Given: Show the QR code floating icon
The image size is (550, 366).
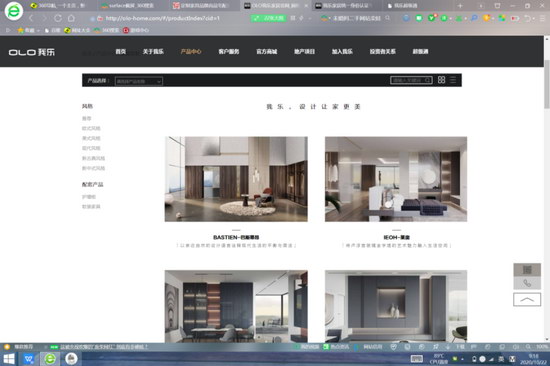Looking at the screenshot, I should tap(527, 270).
